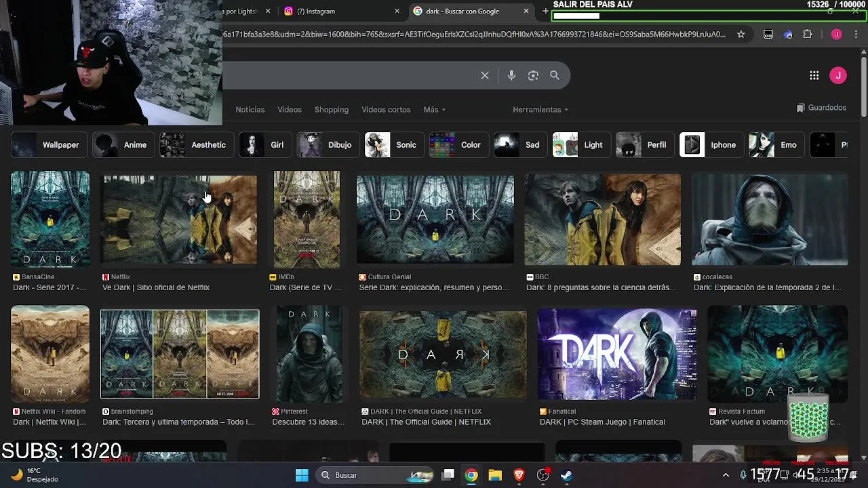Submit search with magnifier icon
Screen dimensions: 868x488
tap(555, 75)
